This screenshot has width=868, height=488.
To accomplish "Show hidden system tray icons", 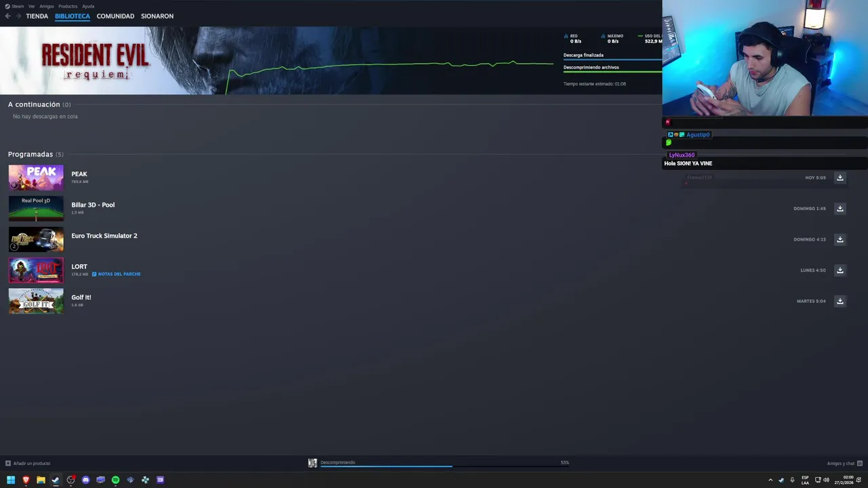I will point(770,480).
